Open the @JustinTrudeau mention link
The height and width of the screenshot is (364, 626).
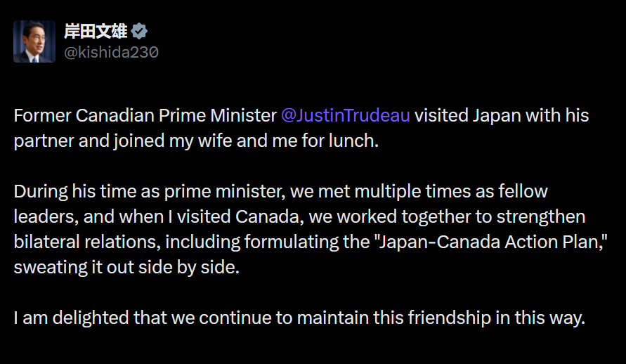tap(345, 115)
